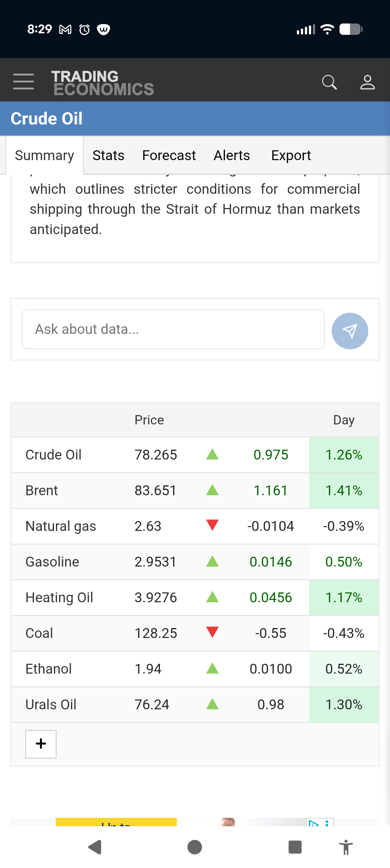Viewport: 390px width, 868px height.
Task: Open the Urals Oil link
Action: tap(51, 704)
